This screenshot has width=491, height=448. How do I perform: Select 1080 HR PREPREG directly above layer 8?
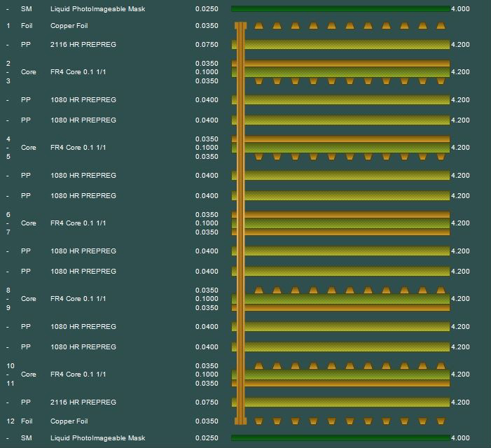point(83,272)
